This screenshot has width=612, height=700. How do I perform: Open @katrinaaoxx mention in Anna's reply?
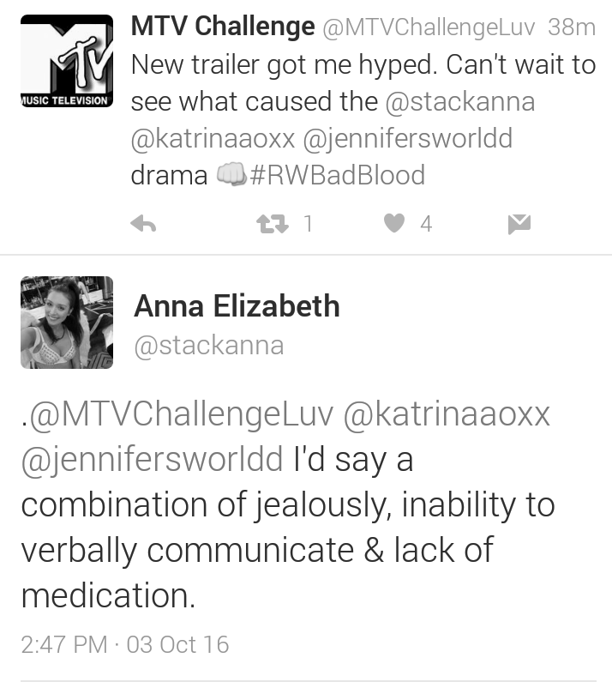(447, 414)
